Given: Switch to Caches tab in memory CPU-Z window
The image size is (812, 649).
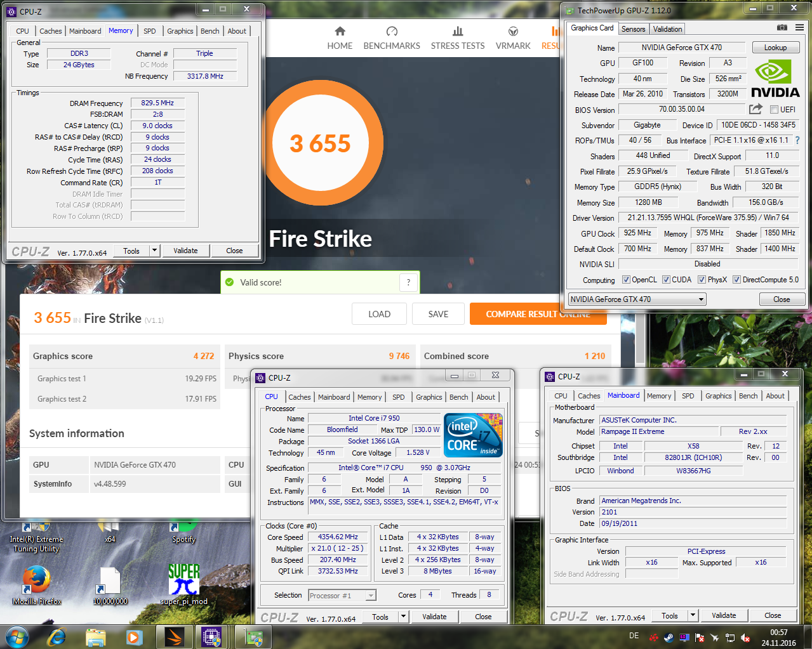Looking at the screenshot, I should 51,31.
